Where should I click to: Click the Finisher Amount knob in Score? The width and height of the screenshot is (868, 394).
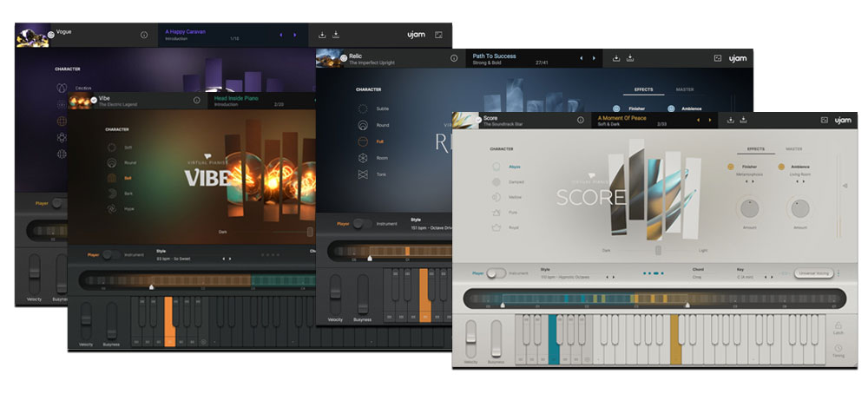pos(750,208)
